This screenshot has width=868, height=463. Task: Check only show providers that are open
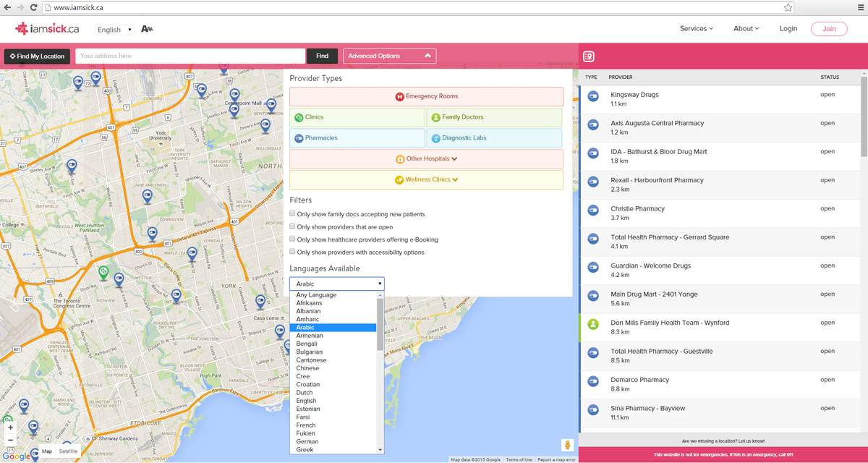coord(292,226)
